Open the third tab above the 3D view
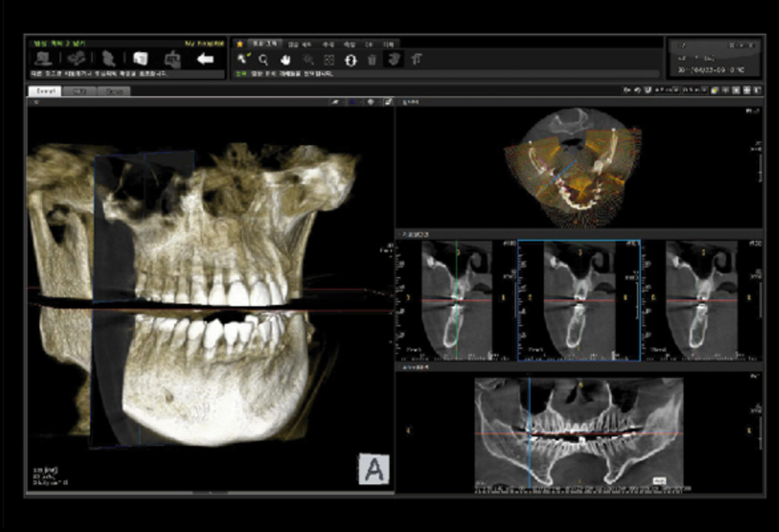 [x=114, y=91]
